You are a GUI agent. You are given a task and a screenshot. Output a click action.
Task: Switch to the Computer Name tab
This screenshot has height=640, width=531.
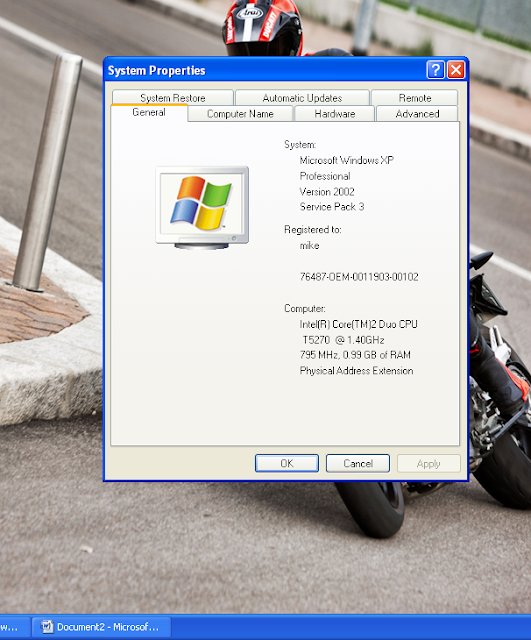tap(240, 114)
